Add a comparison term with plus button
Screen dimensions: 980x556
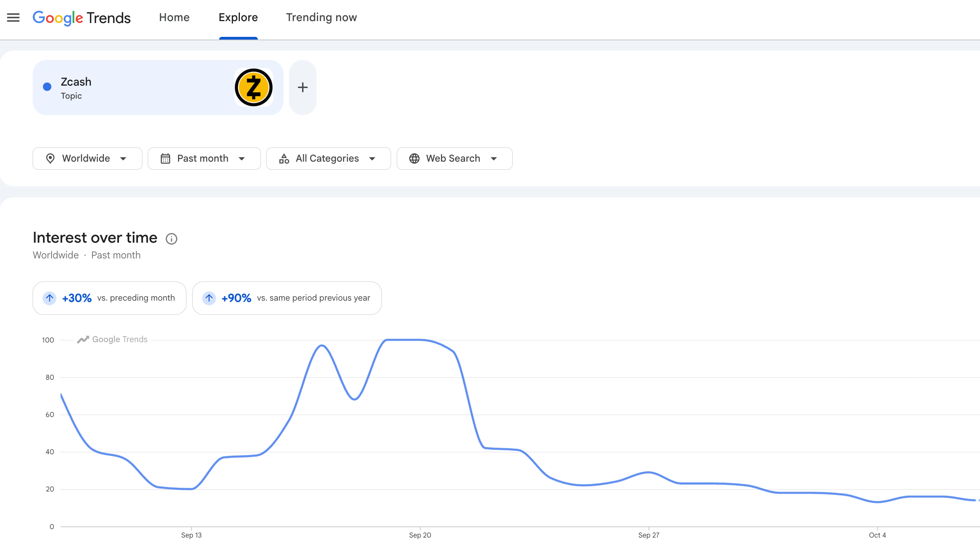pyautogui.click(x=303, y=88)
